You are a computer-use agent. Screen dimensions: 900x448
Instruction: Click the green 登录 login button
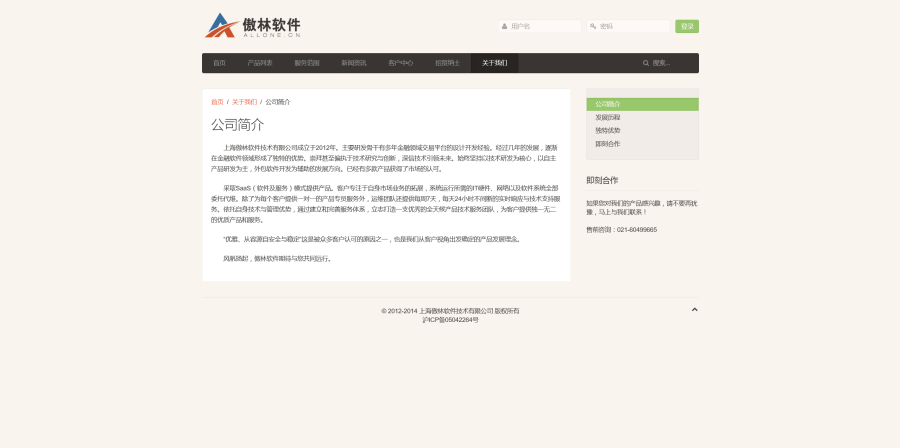tap(687, 26)
